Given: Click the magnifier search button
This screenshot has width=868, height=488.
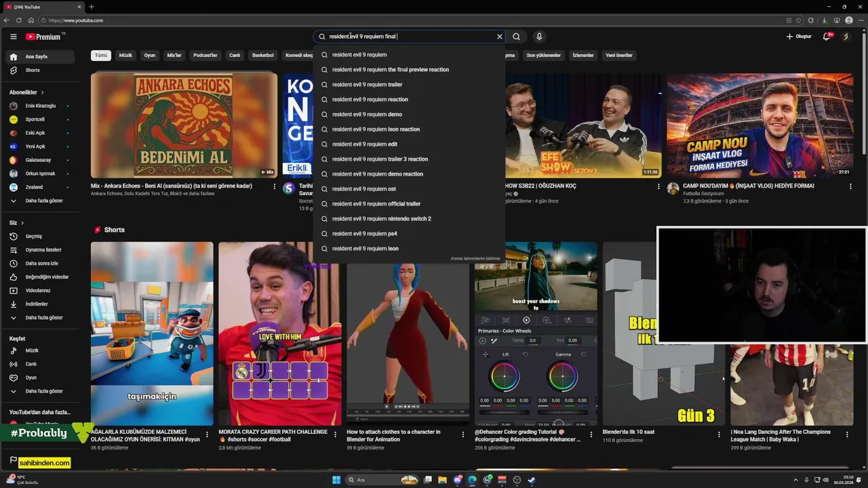Looking at the screenshot, I should [516, 37].
